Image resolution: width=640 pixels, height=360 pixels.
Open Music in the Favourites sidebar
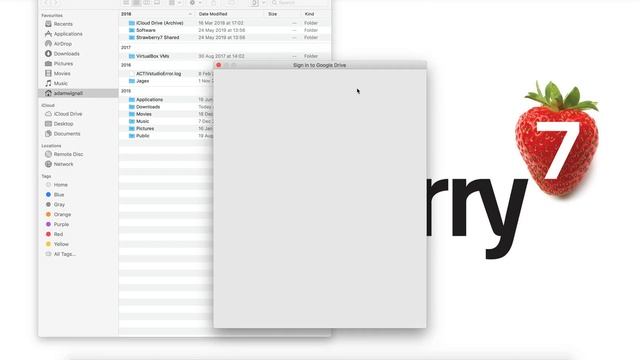point(60,83)
